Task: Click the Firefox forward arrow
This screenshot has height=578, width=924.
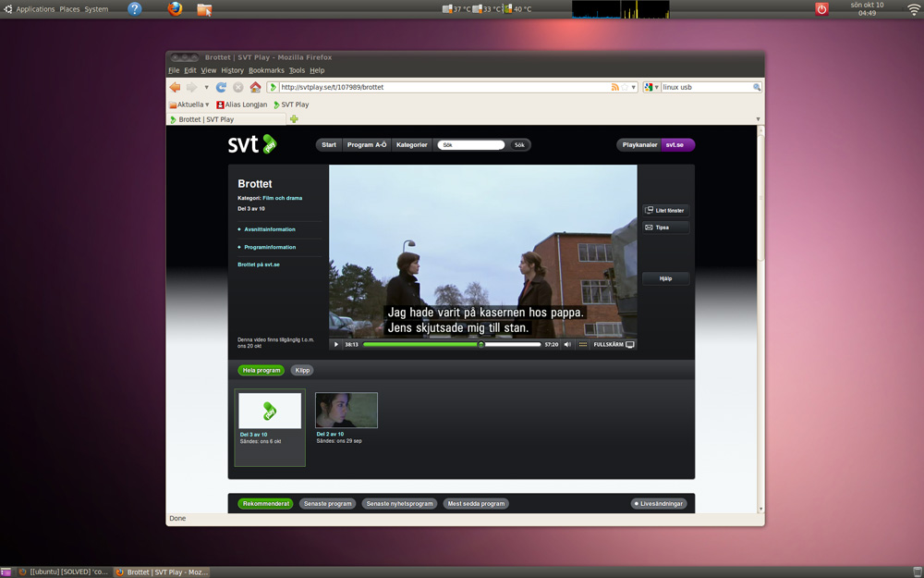Action: pos(191,87)
